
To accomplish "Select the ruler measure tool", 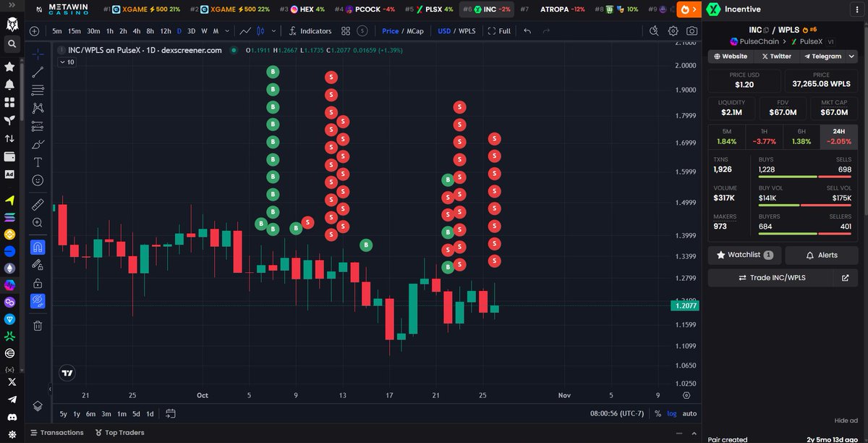I will (38, 205).
